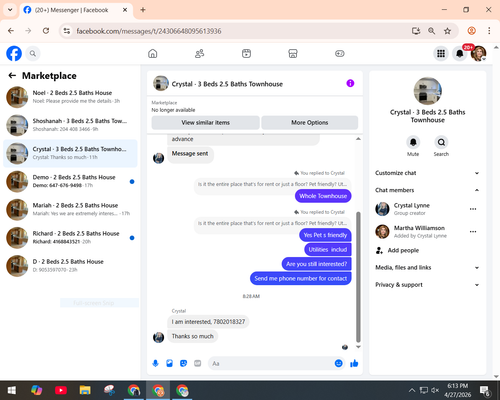Image resolution: width=500 pixels, height=400 pixels.
Task: Open options for Martha Williamson member
Action: tap(473, 231)
